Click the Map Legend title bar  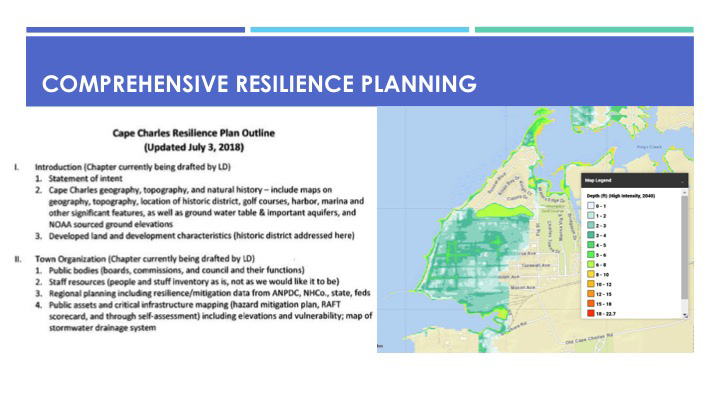pos(620,181)
